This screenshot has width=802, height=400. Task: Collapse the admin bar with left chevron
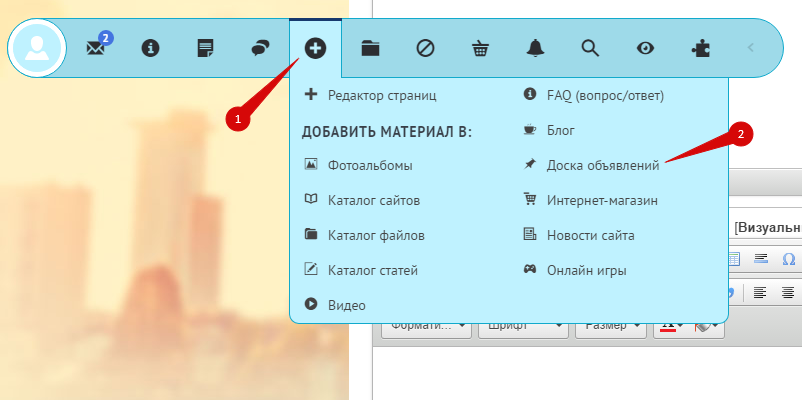click(751, 48)
